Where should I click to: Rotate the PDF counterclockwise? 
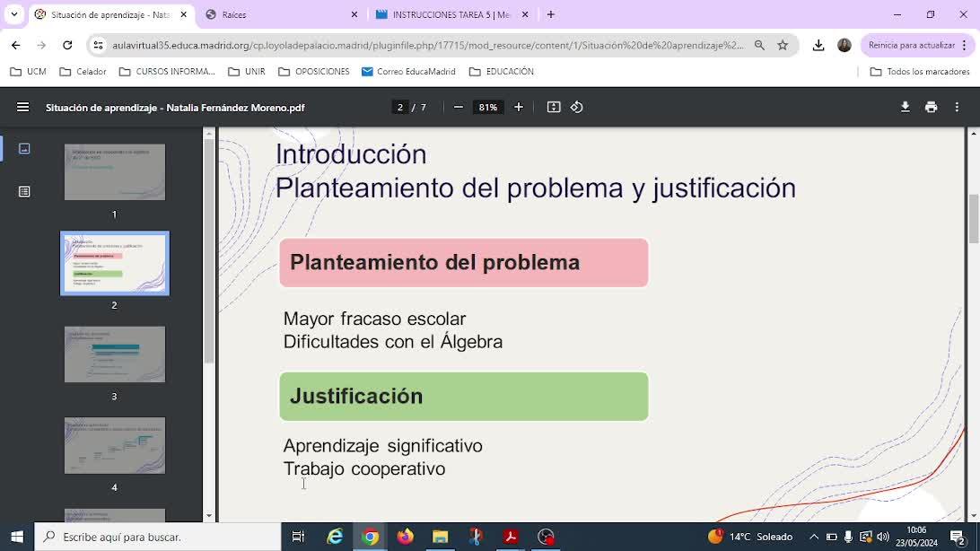point(577,108)
